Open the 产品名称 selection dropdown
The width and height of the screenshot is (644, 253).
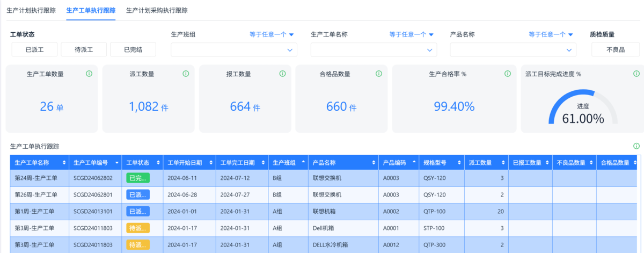(x=513, y=50)
